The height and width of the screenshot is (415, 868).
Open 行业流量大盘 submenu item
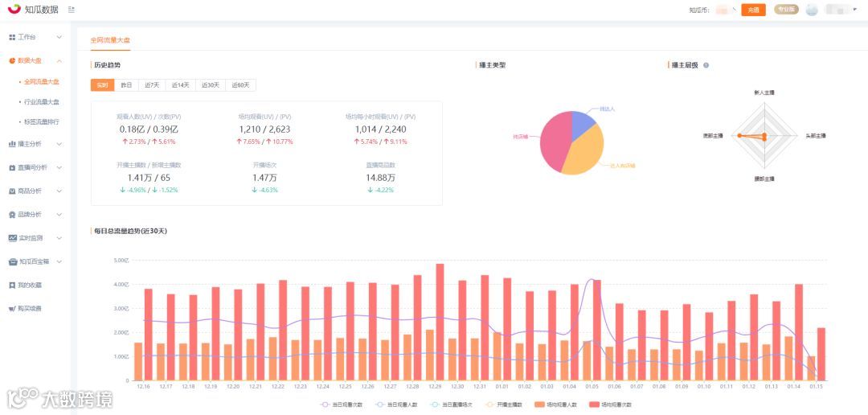(x=42, y=102)
